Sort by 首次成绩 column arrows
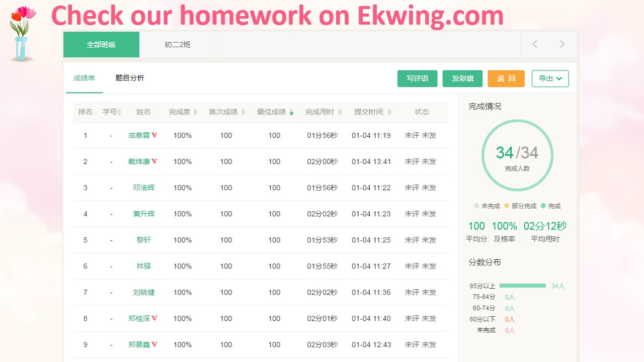This screenshot has width=644, height=362. point(243,112)
